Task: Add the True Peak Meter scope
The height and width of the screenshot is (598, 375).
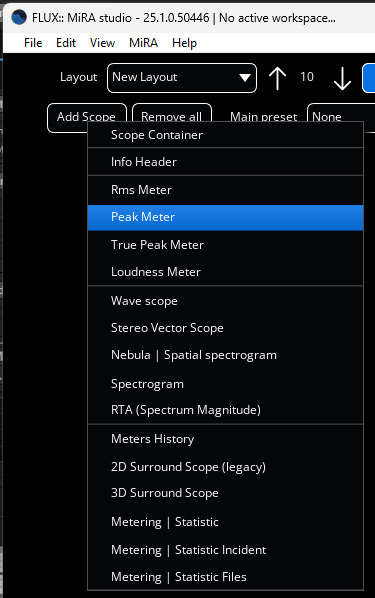Action: (225, 244)
